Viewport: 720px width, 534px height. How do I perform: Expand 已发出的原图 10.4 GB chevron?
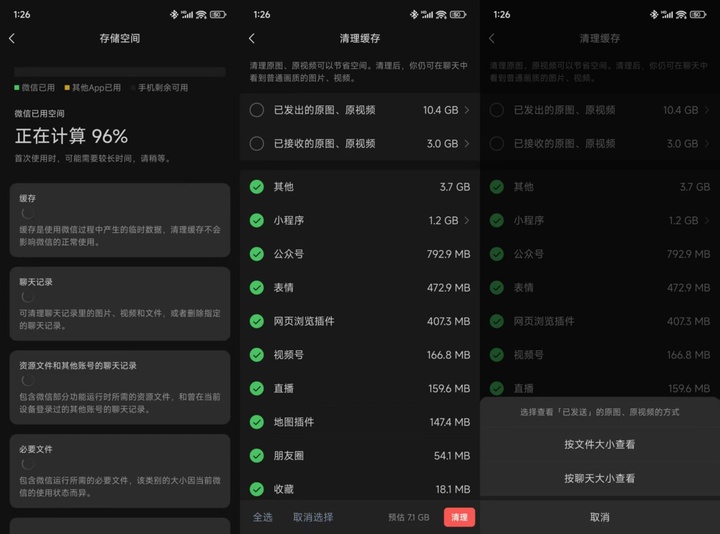click(467, 110)
